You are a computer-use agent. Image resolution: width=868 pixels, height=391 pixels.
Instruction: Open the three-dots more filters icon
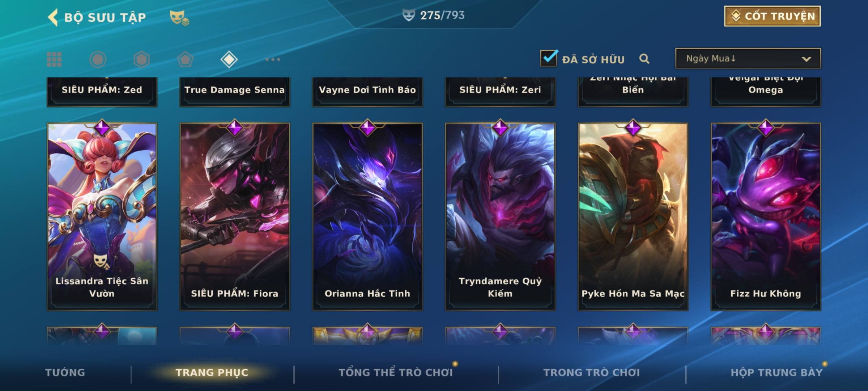273,59
